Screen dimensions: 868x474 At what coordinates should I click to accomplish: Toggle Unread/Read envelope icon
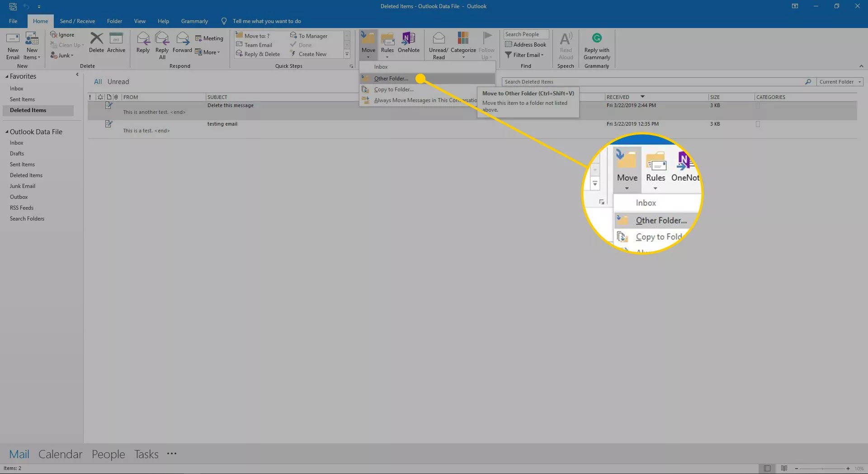pyautogui.click(x=439, y=38)
